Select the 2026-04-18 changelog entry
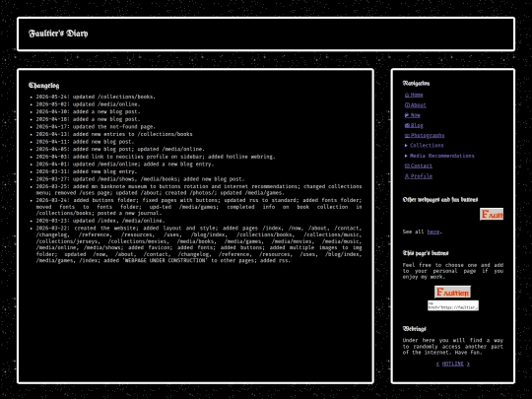The width and height of the screenshot is (532, 399). (x=89, y=119)
